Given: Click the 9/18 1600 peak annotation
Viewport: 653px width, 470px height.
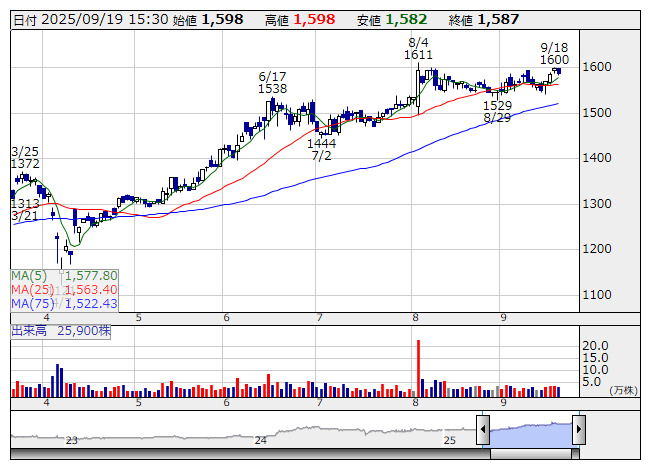Looking at the screenshot, I should pyautogui.click(x=554, y=53).
